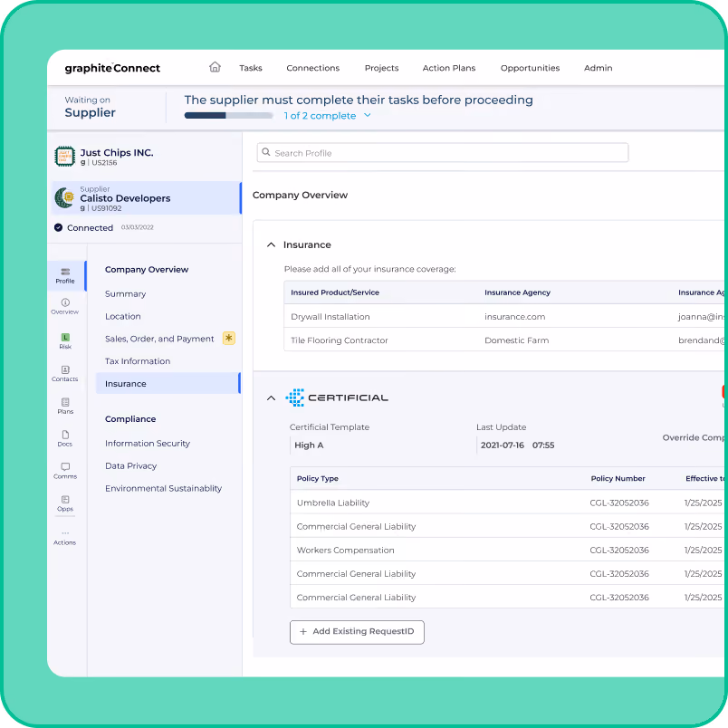
Task: Click the Umbrella Liability policy row
Action: (x=507, y=503)
